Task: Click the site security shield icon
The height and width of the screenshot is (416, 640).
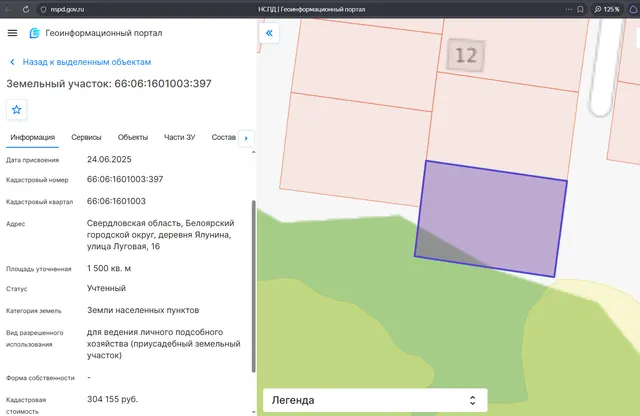Action: coord(43,9)
